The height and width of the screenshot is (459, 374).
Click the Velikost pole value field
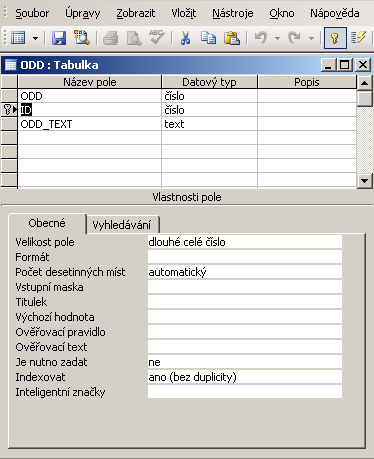pos(245,242)
